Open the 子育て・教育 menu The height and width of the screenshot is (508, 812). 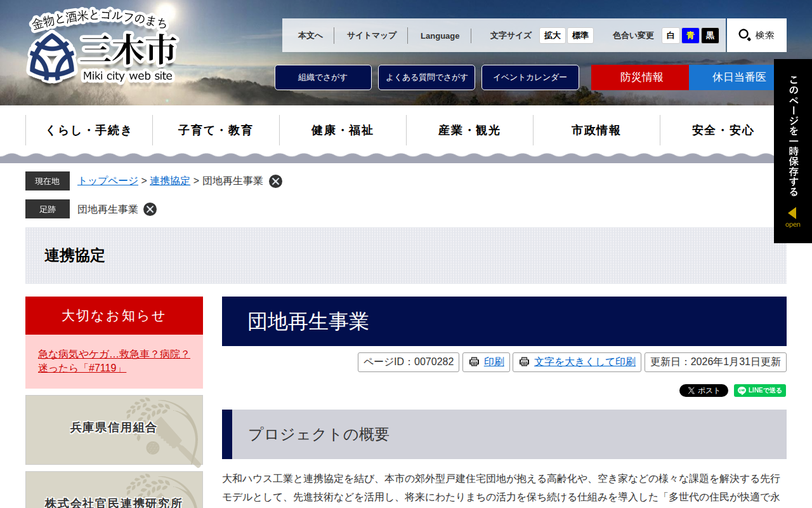tap(216, 130)
